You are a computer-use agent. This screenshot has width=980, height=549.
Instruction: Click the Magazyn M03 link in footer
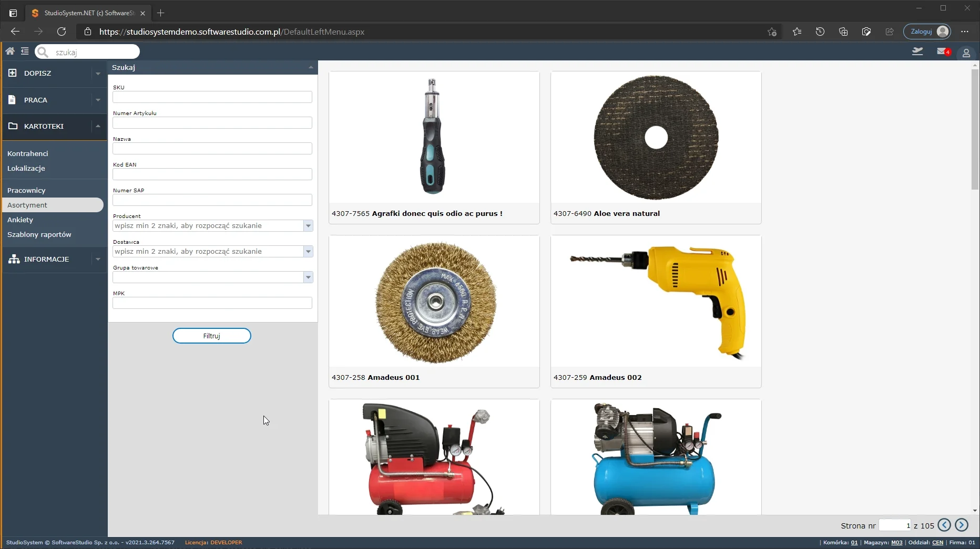point(896,542)
